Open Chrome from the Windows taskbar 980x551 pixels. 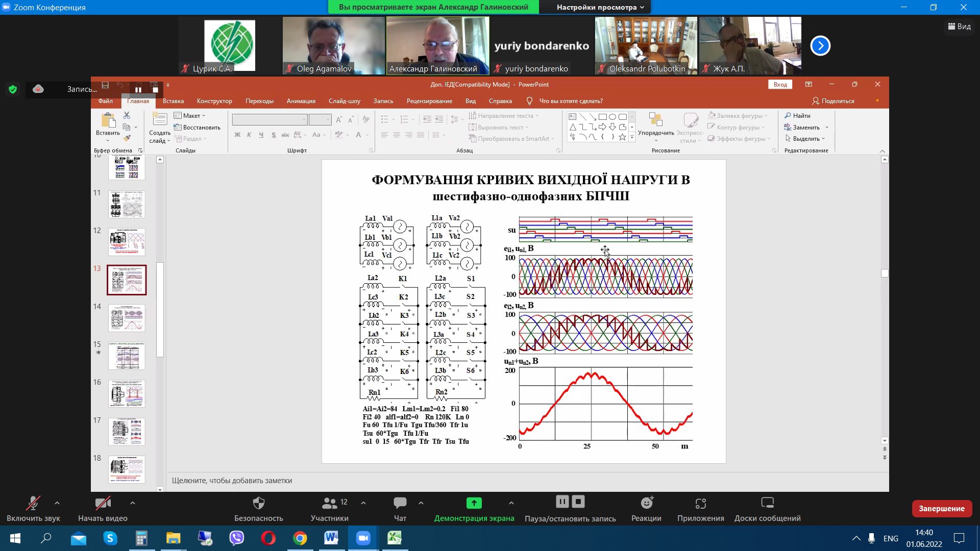tap(300, 538)
